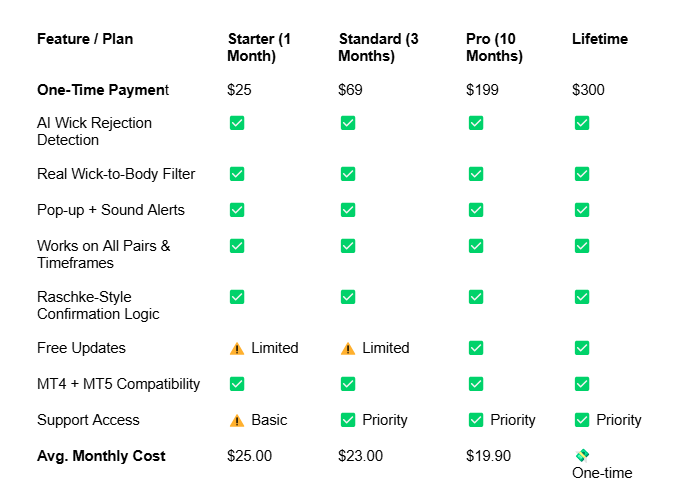688x495 pixels.
Task: Select the Starter (1 Month) column header
Action: pos(259,47)
